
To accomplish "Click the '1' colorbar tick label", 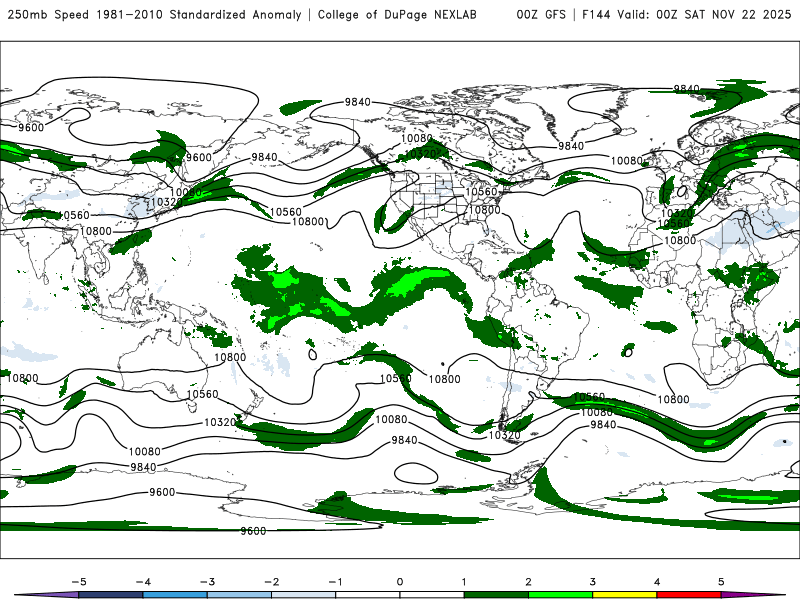I will 464,582.
